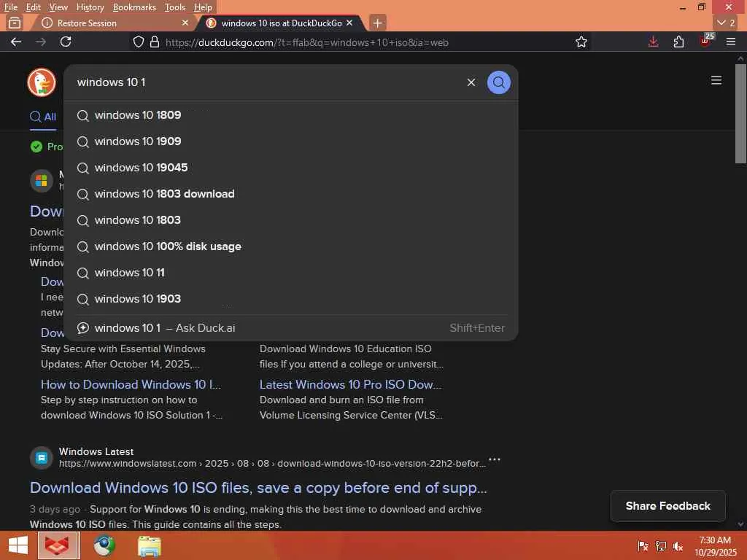Choose suggestion windows 10 100% disk usage
This screenshot has width=747, height=560.
click(290, 246)
